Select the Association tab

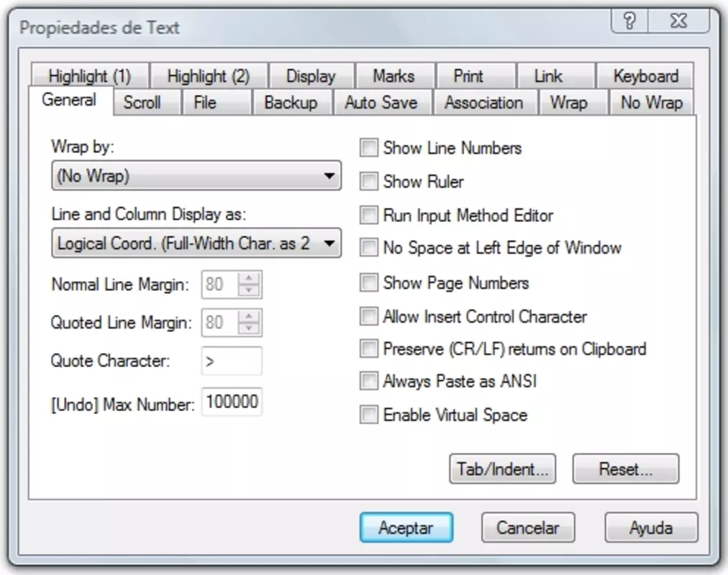(x=484, y=103)
